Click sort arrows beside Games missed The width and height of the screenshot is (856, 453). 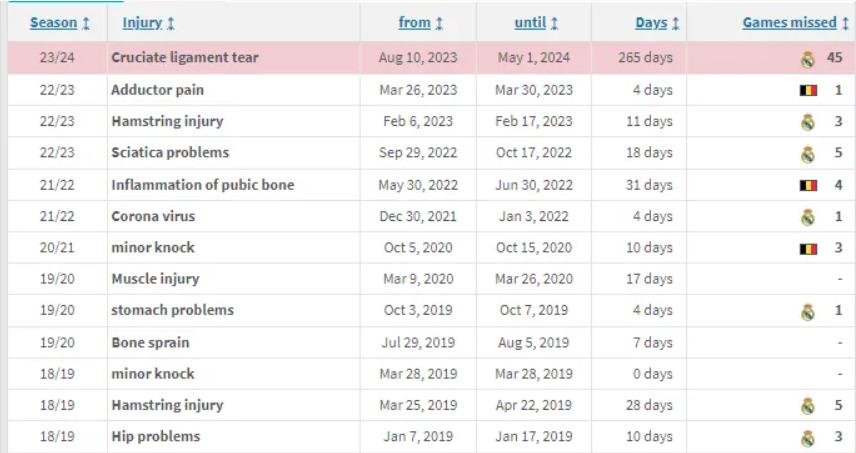[x=845, y=23]
